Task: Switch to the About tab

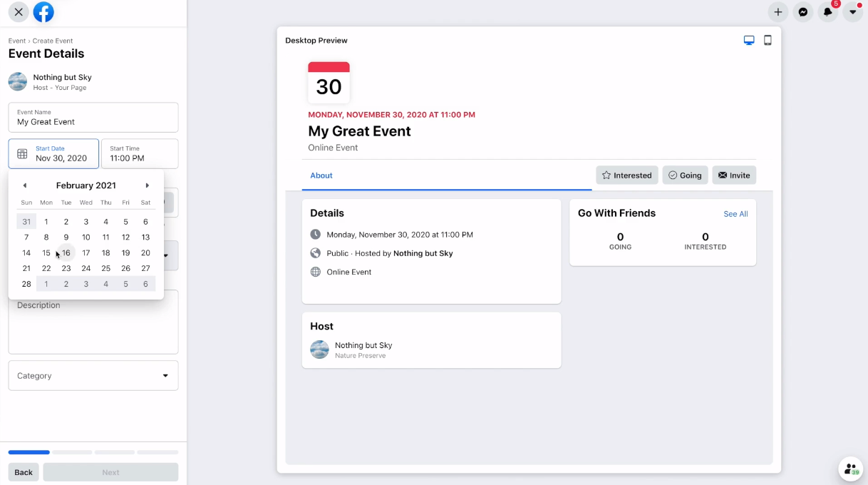Action: click(321, 175)
